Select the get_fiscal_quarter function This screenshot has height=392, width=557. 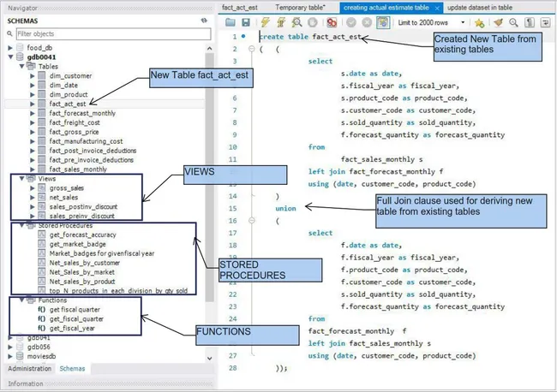pos(77,319)
